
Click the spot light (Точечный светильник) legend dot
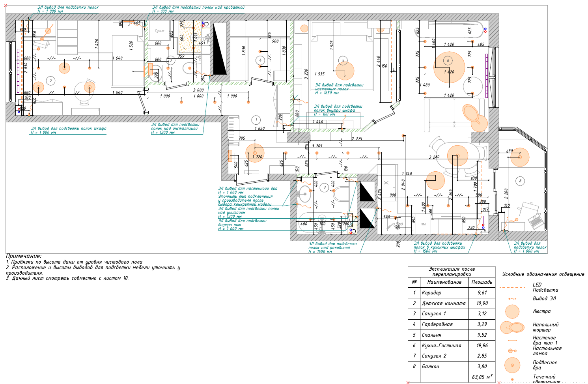click(x=512, y=379)
